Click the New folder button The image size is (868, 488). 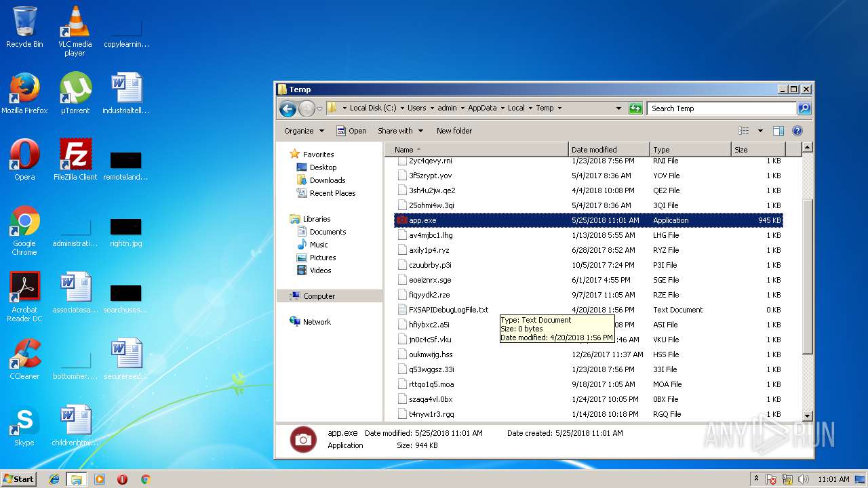[454, 131]
